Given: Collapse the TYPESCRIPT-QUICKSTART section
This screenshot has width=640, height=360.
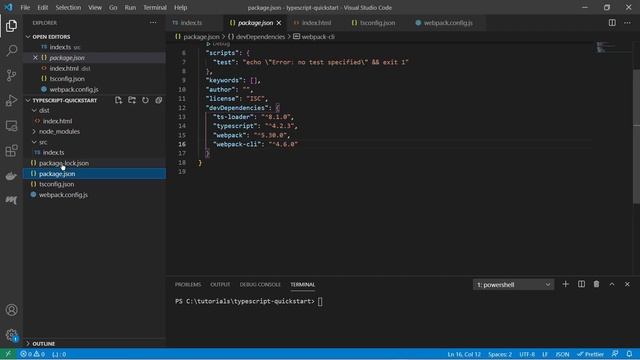Looking at the screenshot, I should 28,100.
